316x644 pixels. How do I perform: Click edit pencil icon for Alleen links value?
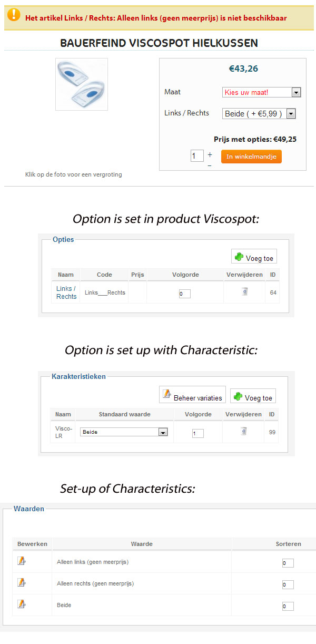(21, 561)
